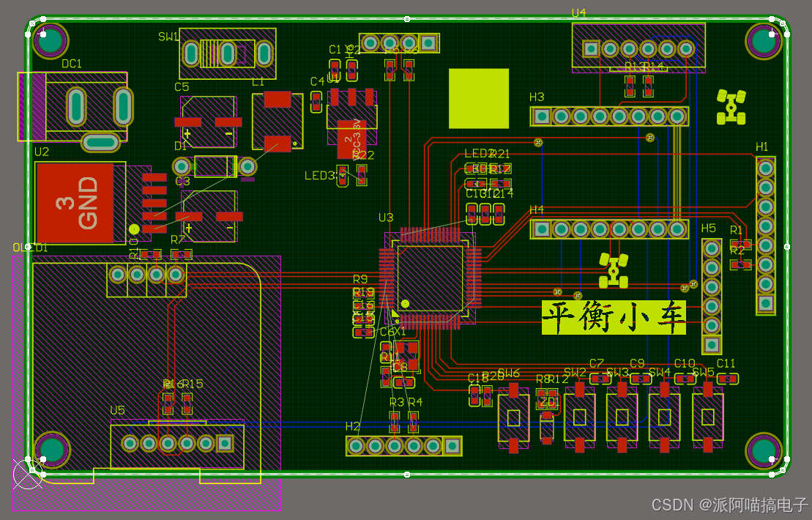Select the bottom-right mounting hole
Viewport: 812px width, 520px height.
[x=764, y=450]
